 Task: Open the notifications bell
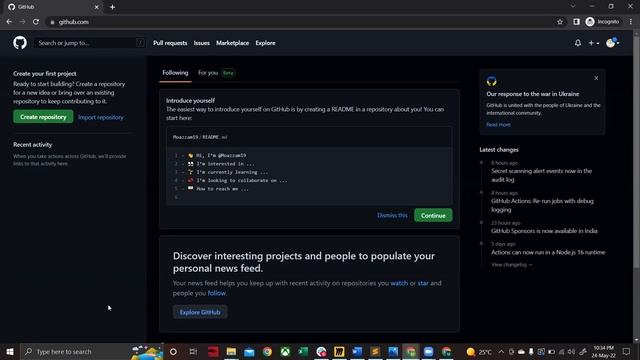point(578,43)
